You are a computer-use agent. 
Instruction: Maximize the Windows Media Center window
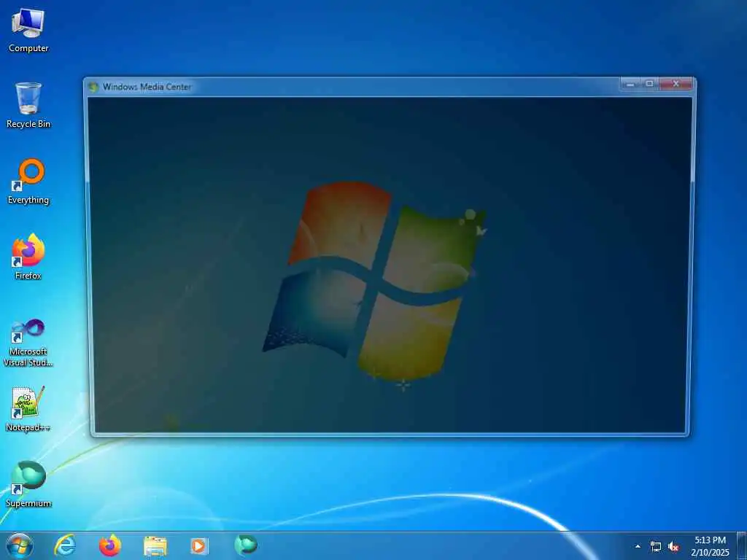coord(649,84)
